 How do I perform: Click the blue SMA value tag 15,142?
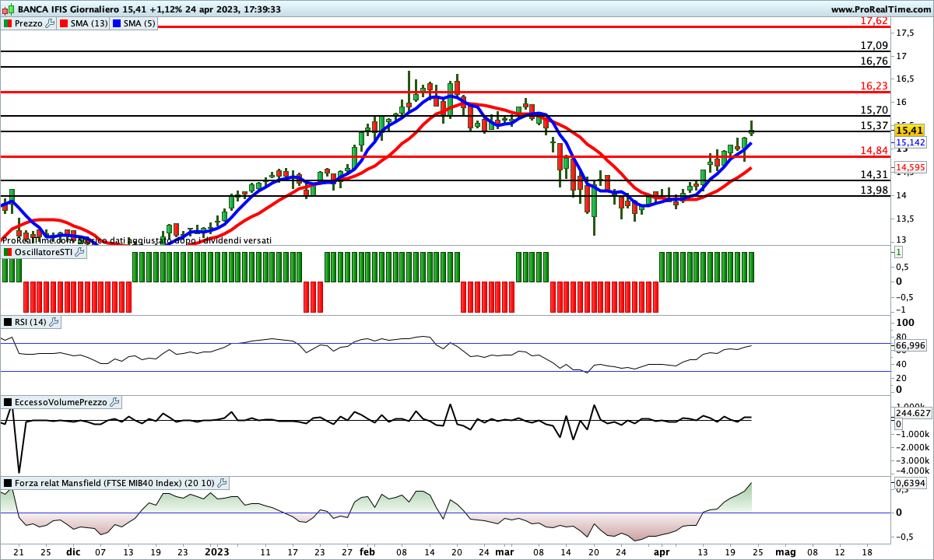pos(911,143)
